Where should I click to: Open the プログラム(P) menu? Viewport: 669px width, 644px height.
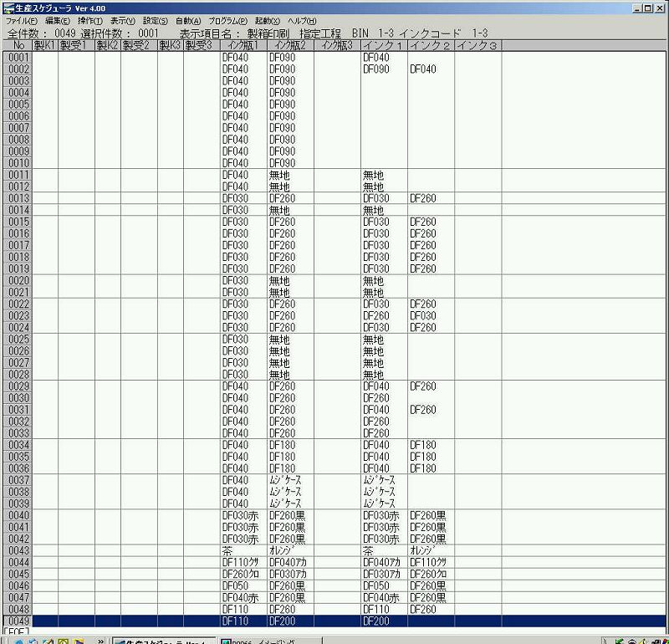point(227,20)
